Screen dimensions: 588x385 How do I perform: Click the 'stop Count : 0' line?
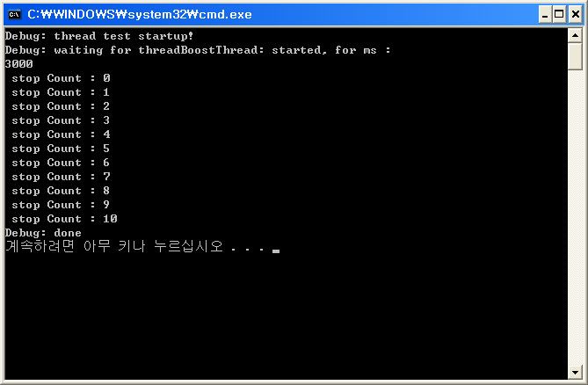click(61, 78)
